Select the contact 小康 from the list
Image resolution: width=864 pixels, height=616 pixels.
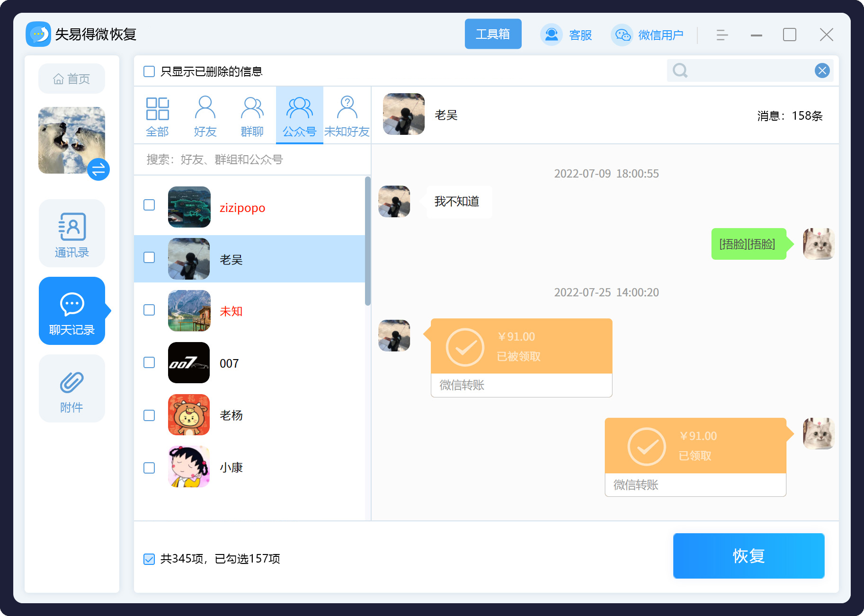pos(231,467)
